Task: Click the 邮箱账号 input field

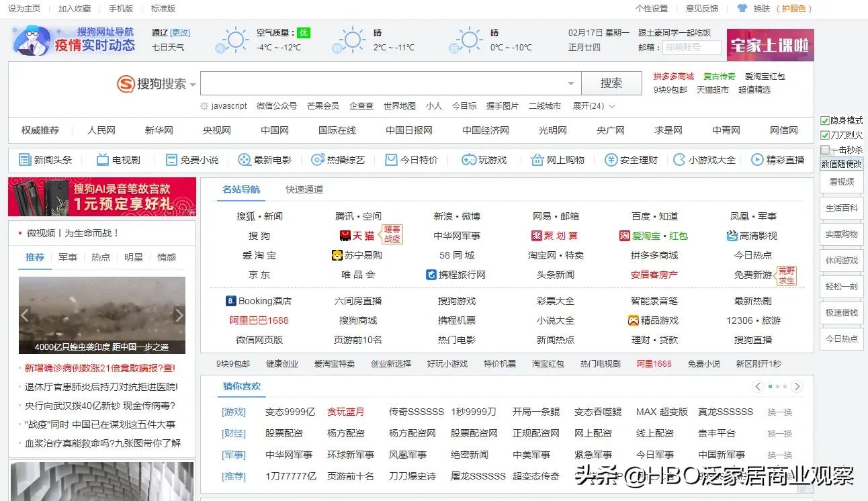Action: click(692, 48)
